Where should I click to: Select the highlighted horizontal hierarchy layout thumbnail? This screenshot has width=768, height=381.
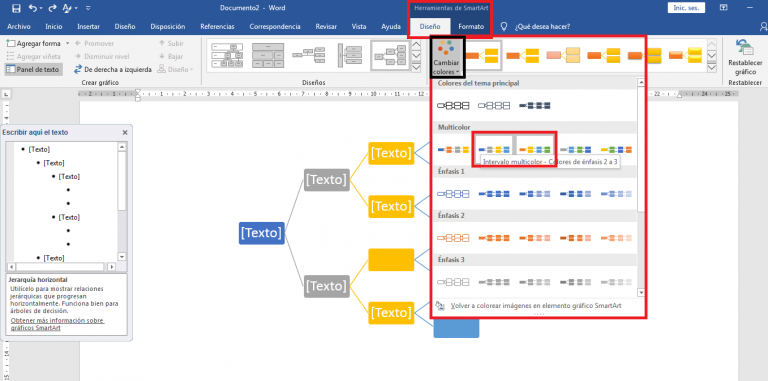click(389, 55)
